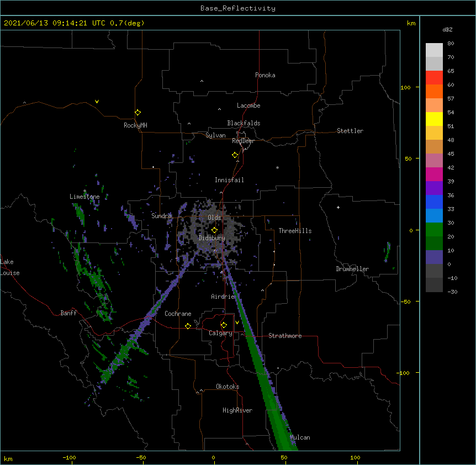Click the Strathmore label
The width and height of the screenshot is (476, 465).
click(285, 336)
